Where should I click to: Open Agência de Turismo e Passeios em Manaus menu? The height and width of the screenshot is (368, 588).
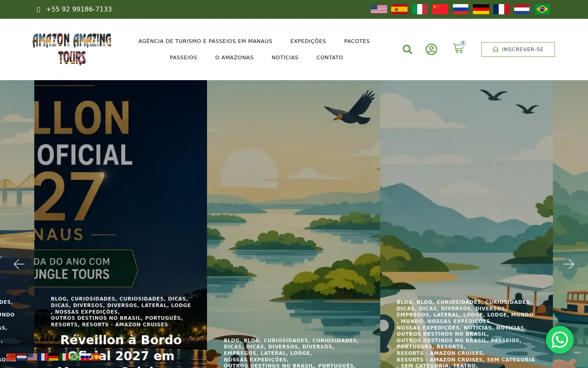pos(205,41)
